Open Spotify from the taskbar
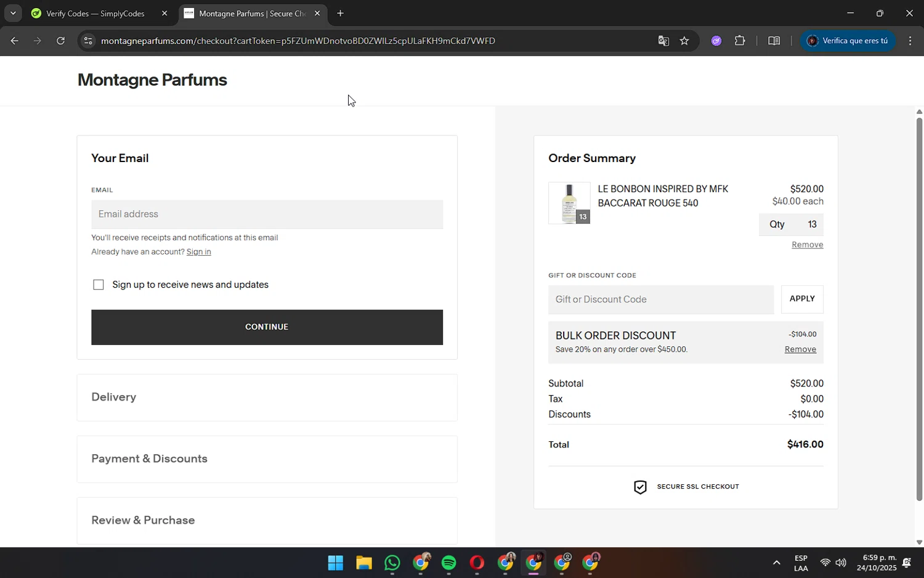924x578 pixels. click(x=448, y=563)
